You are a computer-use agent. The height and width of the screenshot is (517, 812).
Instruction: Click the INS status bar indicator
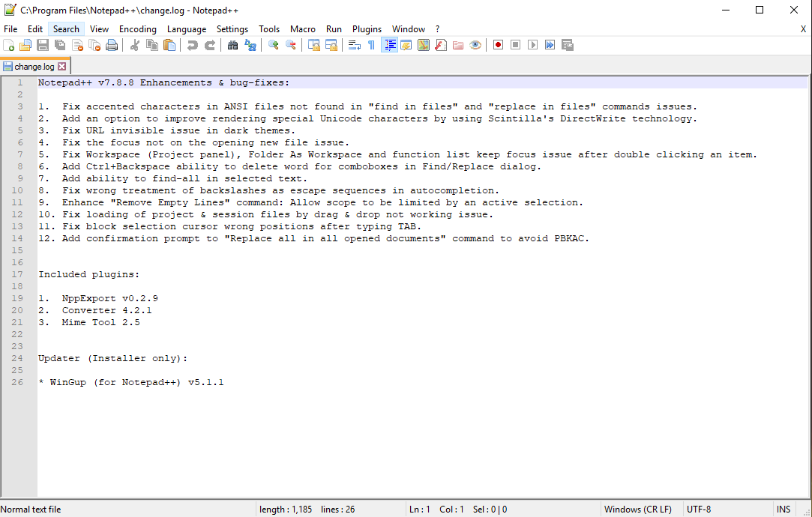[784, 510]
